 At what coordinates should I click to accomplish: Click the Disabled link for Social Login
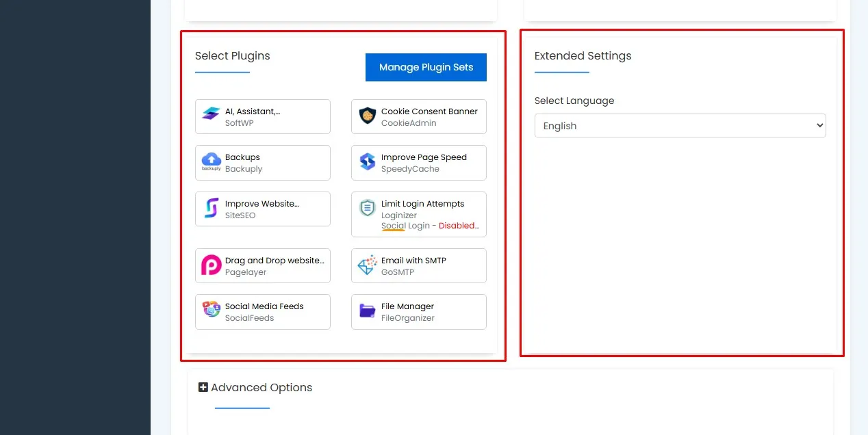458,225
